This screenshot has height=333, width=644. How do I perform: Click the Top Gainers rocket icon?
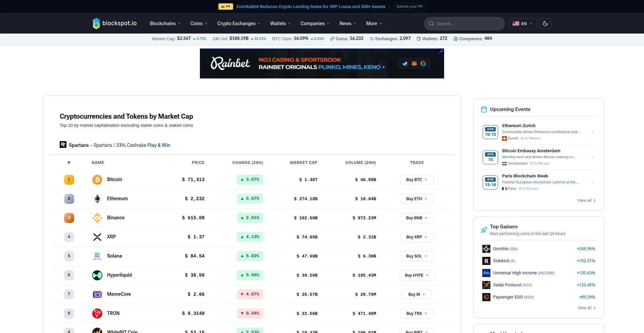click(484, 230)
